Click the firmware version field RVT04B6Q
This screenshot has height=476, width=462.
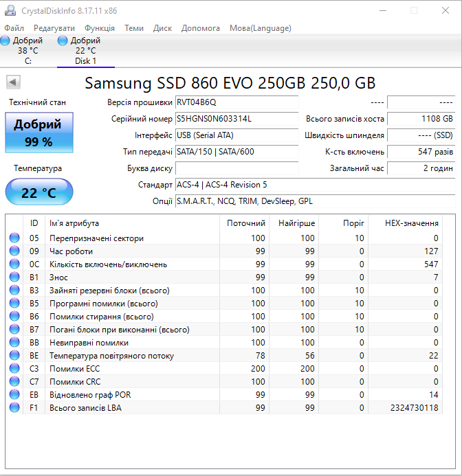(x=236, y=102)
